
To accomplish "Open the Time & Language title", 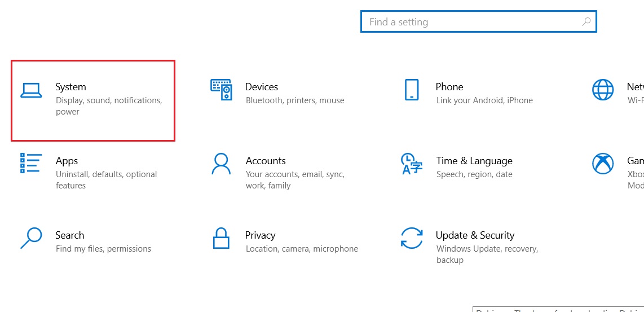I will tap(474, 161).
